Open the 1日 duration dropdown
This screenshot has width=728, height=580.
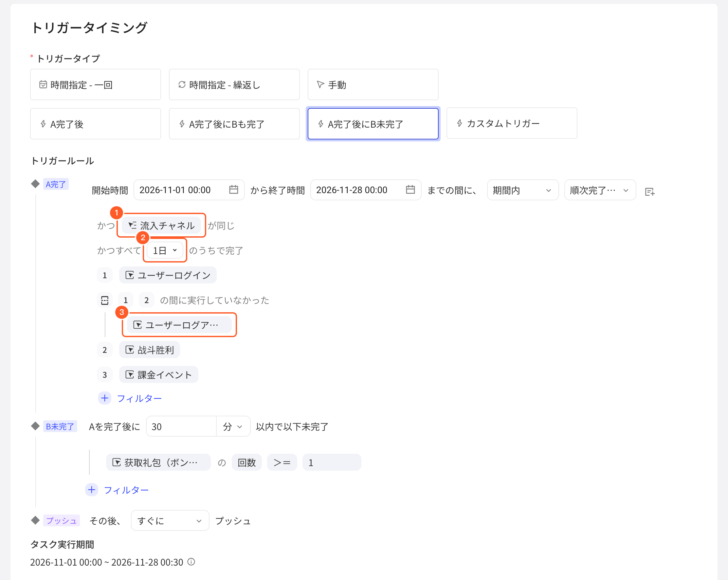pos(165,250)
